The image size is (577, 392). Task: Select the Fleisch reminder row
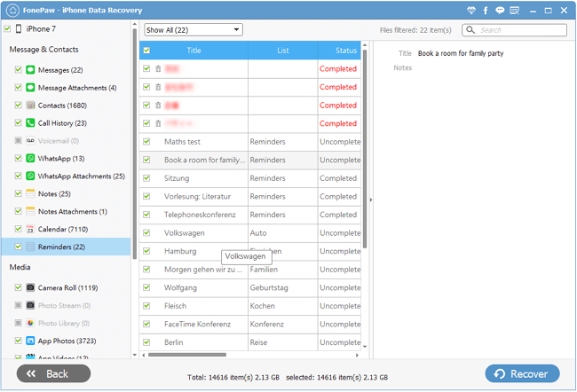249,306
